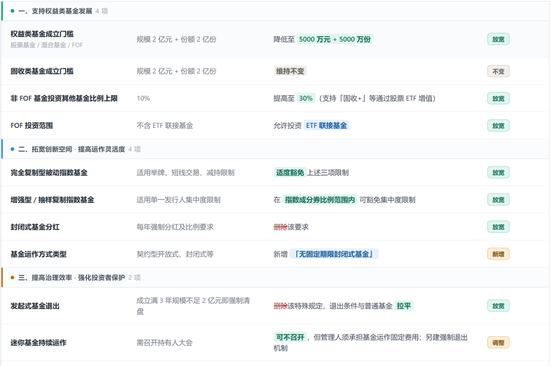Click old rule 适用举牌、短线交易、减持限制
The width and height of the screenshot is (550, 366).
pyautogui.click(x=186, y=173)
